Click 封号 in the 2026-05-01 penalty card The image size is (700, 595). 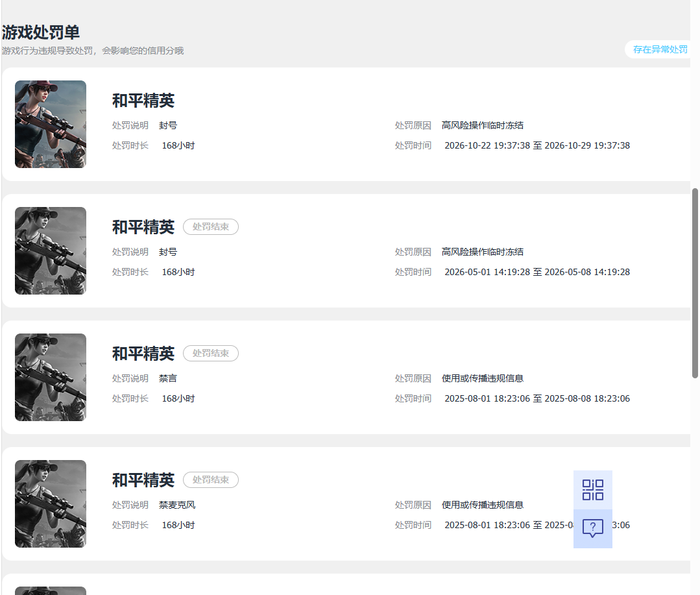click(168, 252)
